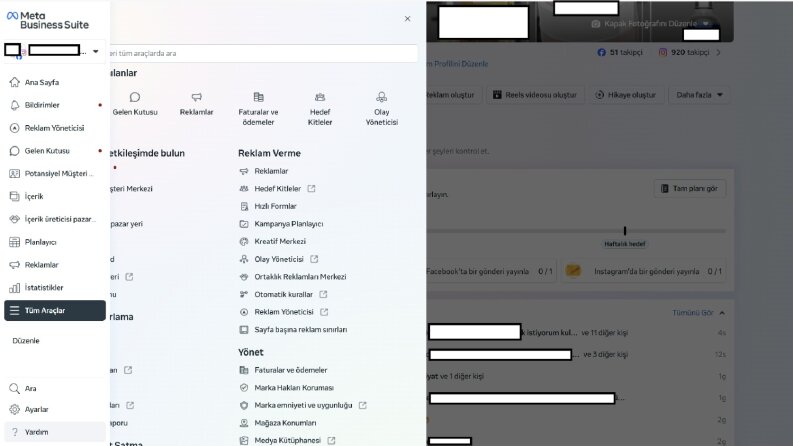Click the Hikaye oluştur button
793x446 pixels.
(626, 95)
